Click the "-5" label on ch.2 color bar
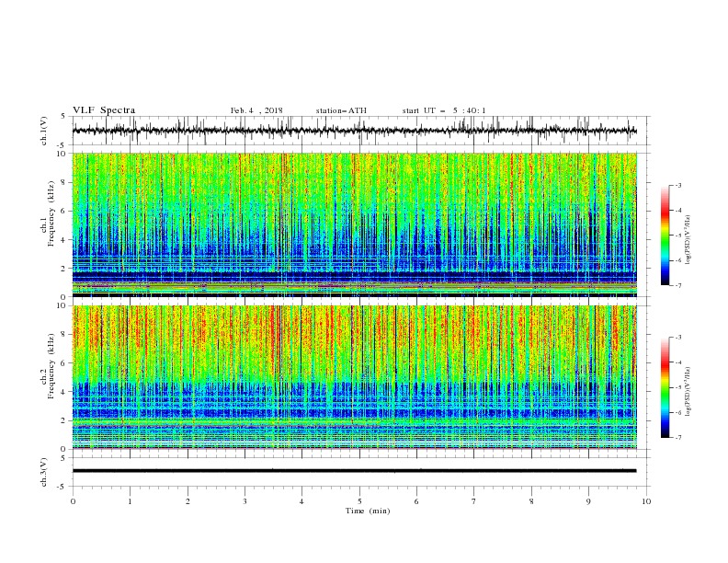Viewport: 728px width, 563px height. (677, 387)
